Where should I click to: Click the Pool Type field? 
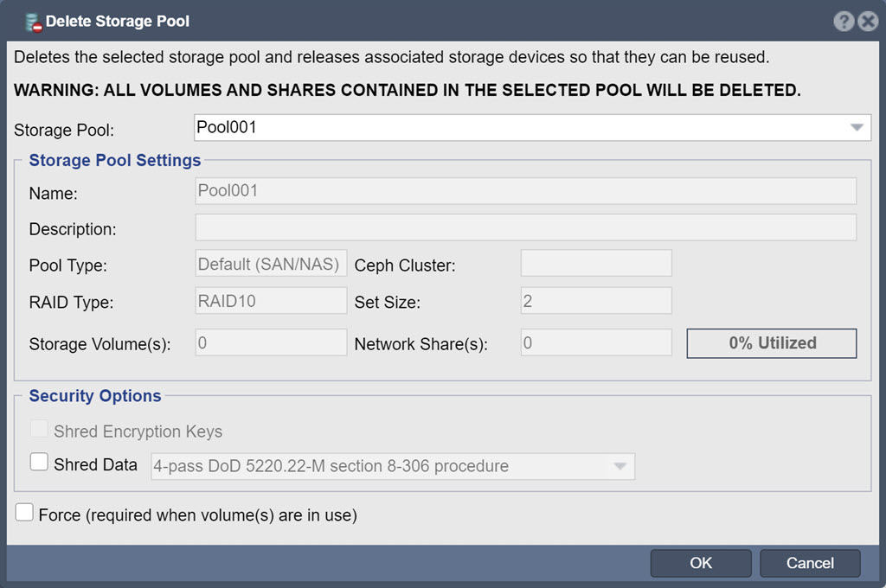(x=271, y=263)
